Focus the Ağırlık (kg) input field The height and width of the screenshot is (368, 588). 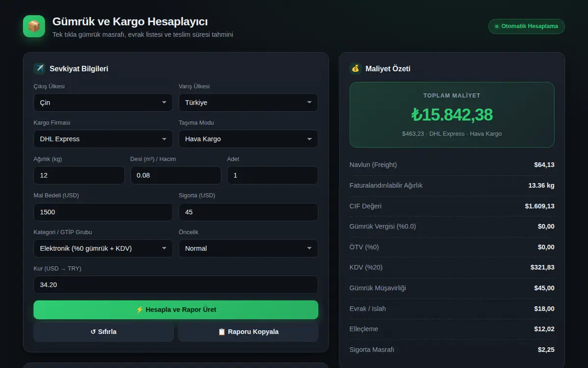[79, 175]
